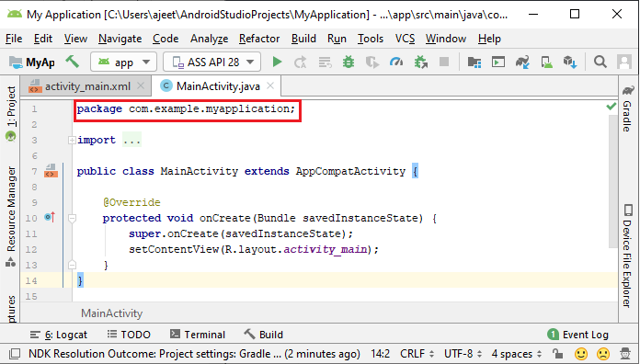
Task: Click the user account avatar icon
Action: [624, 62]
